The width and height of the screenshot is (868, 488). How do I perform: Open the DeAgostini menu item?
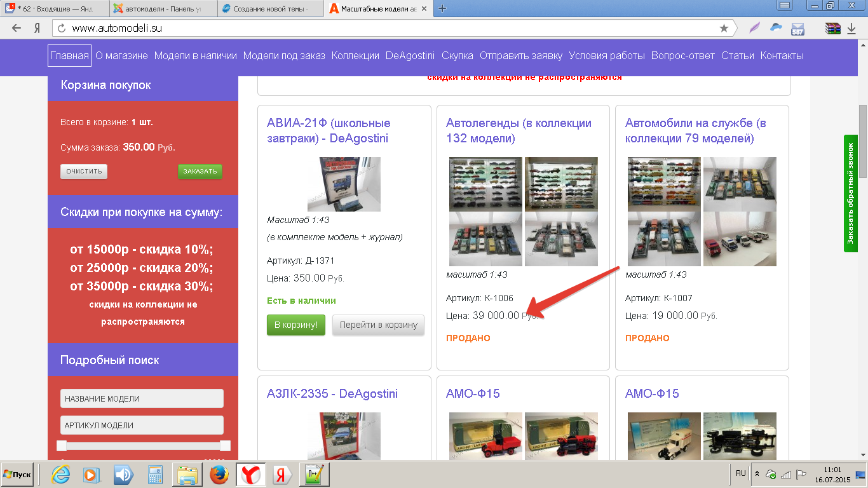coord(410,55)
